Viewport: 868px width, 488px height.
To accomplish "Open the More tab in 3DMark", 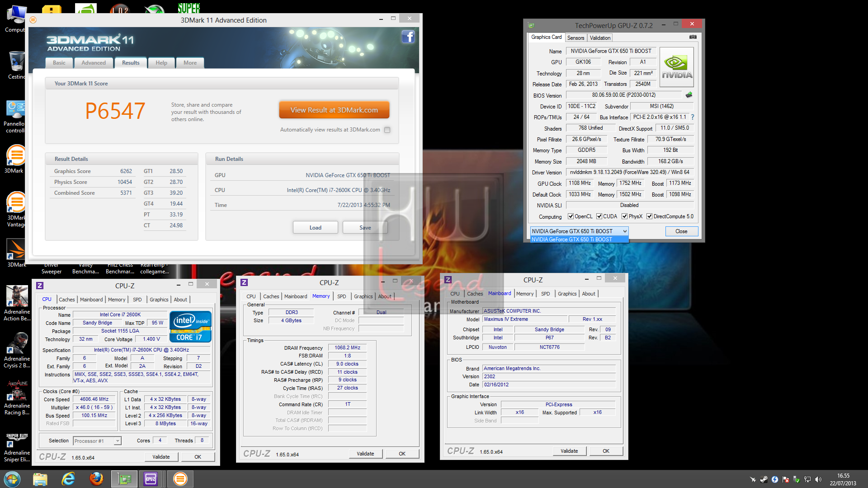I will (x=190, y=63).
